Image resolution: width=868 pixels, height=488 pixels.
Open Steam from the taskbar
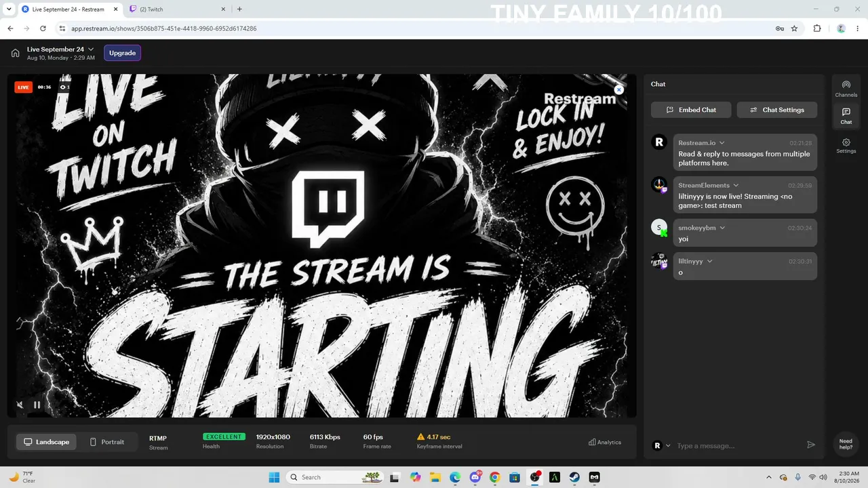(574, 477)
